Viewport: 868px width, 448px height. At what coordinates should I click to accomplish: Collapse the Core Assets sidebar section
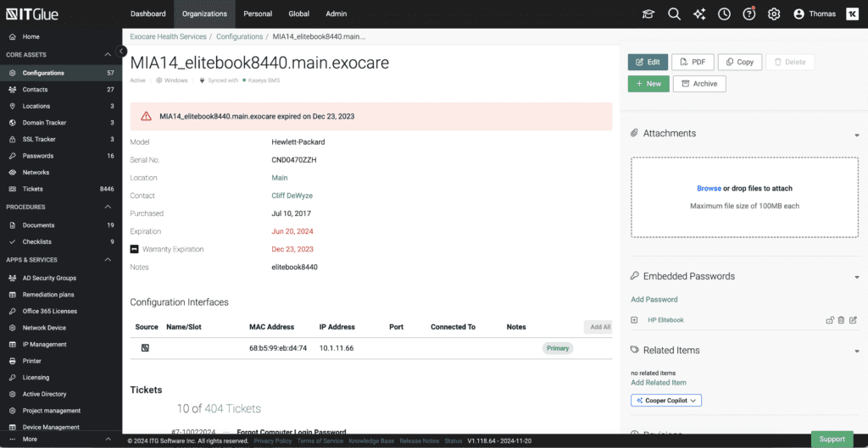(108, 55)
